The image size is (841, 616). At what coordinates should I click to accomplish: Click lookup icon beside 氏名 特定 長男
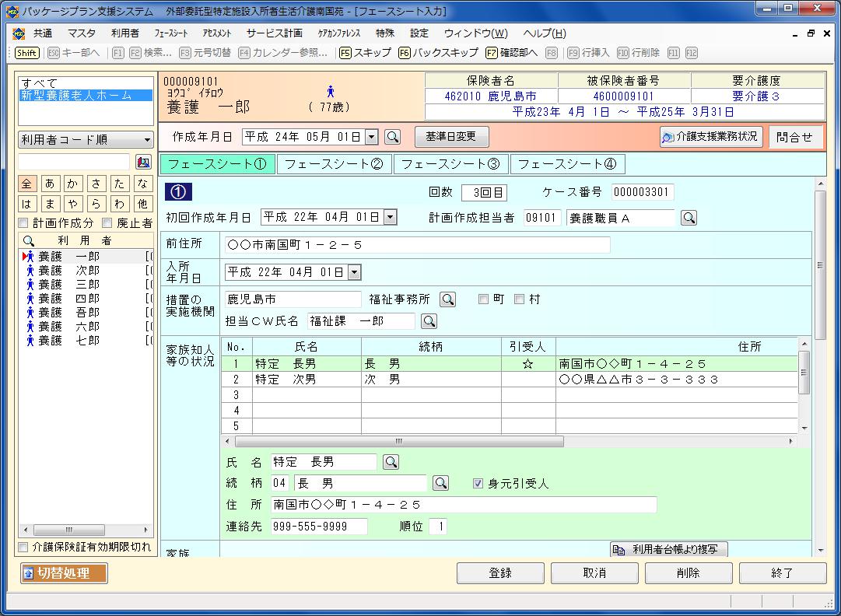391,462
